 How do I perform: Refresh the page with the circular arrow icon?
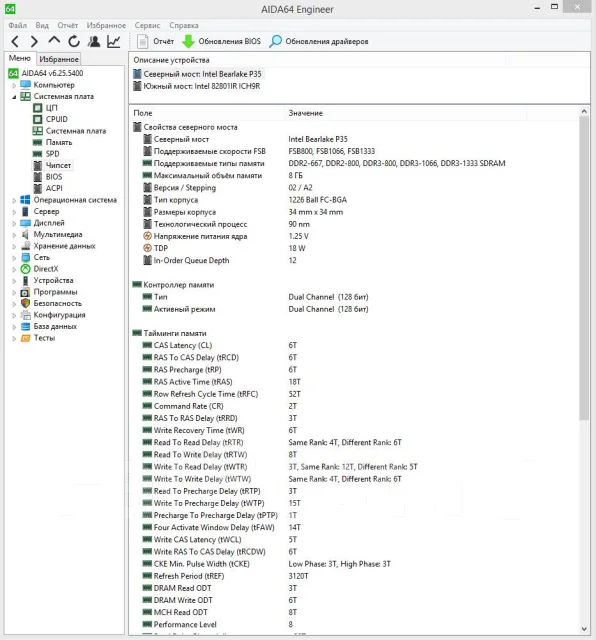point(74,41)
